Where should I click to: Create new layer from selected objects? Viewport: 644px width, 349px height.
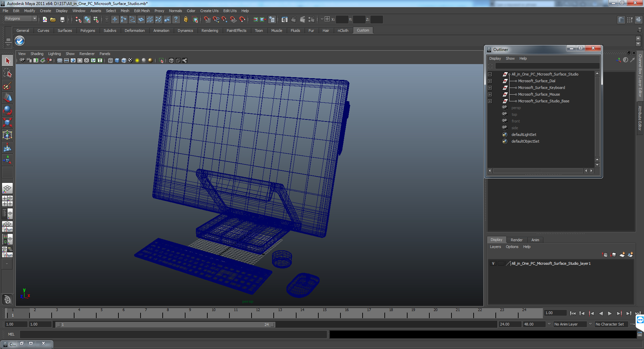coord(630,255)
